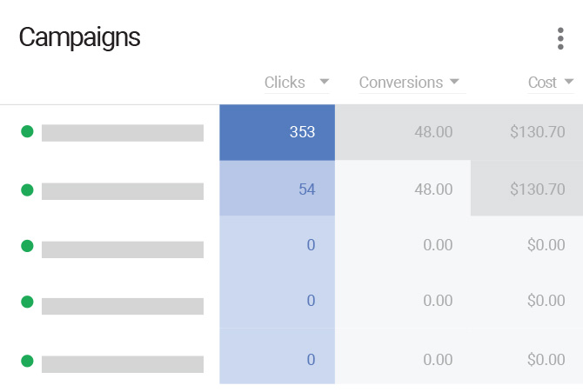Expand the Cost column dropdown arrow
The image size is (583, 392).
[569, 82]
